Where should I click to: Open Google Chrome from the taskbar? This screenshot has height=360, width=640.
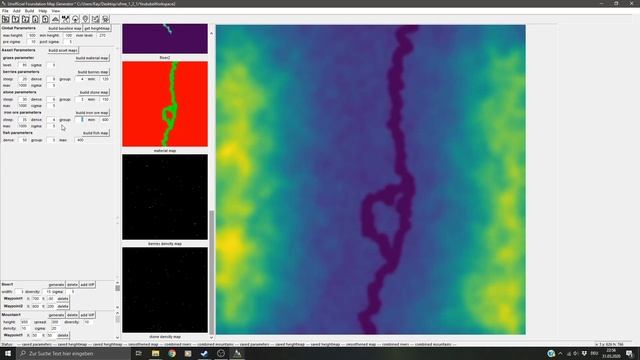(x=172, y=353)
